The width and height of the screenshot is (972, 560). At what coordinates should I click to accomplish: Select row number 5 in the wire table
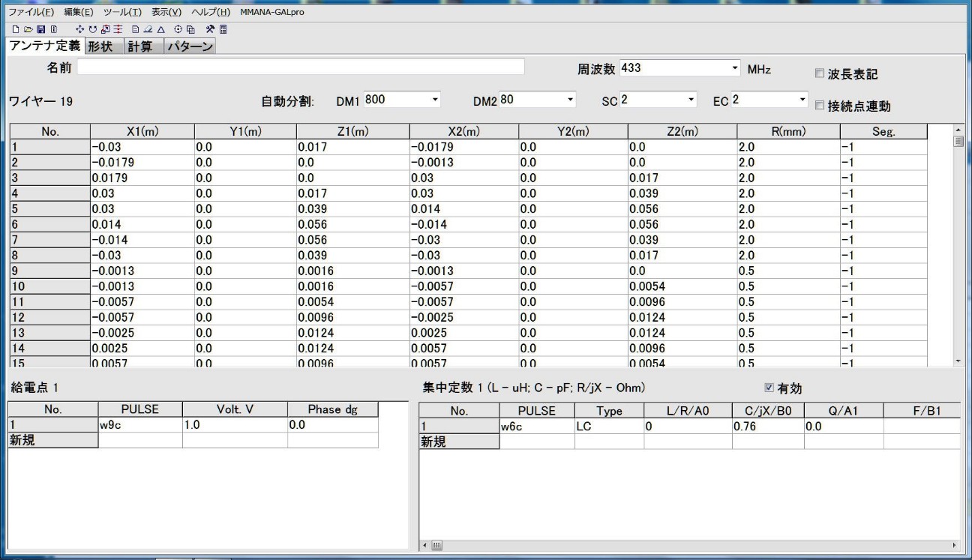tap(49, 208)
